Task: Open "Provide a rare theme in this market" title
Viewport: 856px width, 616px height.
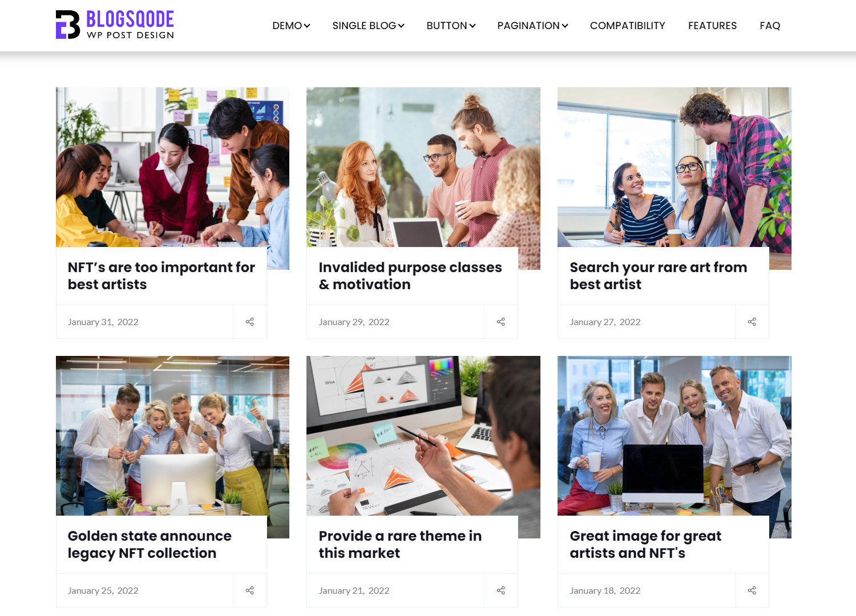Action: coord(400,545)
